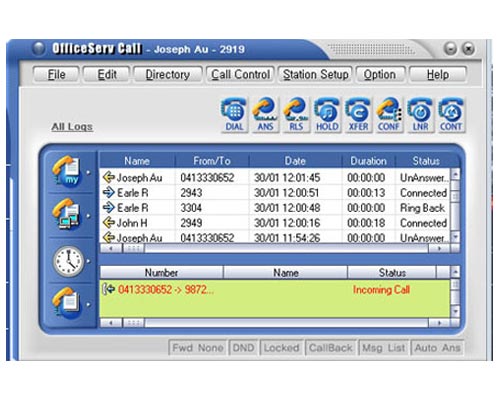
Task: Click active calls horizontal scroll right arrow
Action: click(439, 323)
